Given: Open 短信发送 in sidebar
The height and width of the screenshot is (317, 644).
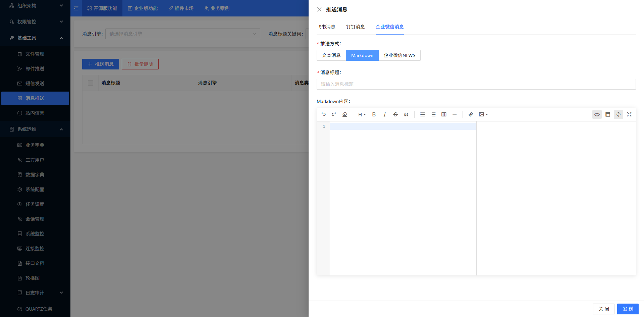Looking at the screenshot, I should pos(35,84).
